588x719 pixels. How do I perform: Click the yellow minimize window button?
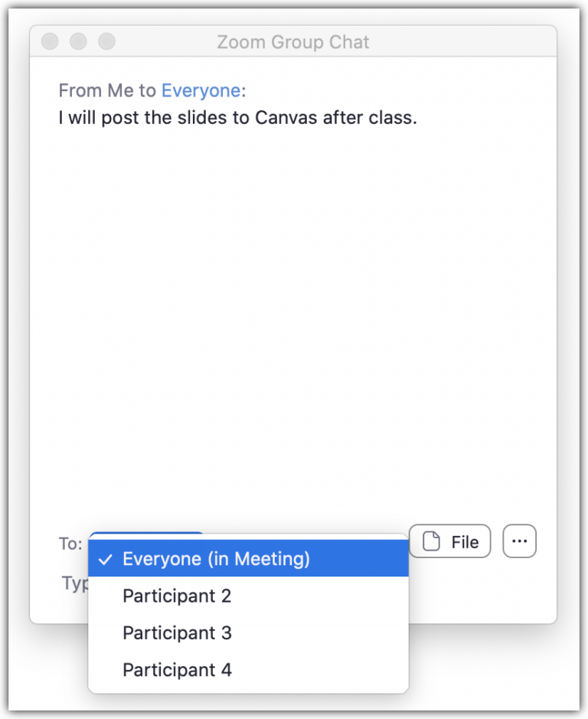click(x=78, y=41)
